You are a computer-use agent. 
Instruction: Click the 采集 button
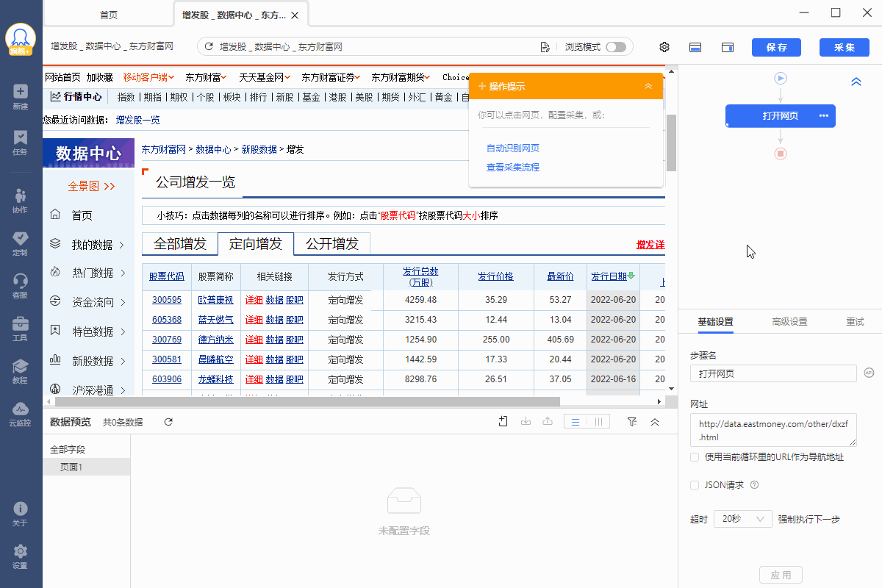pyautogui.click(x=845, y=47)
